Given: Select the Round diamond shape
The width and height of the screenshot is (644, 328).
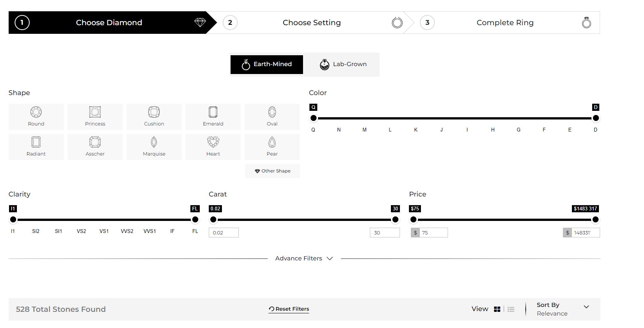Looking at the screenshot, I should coord(36,117).
